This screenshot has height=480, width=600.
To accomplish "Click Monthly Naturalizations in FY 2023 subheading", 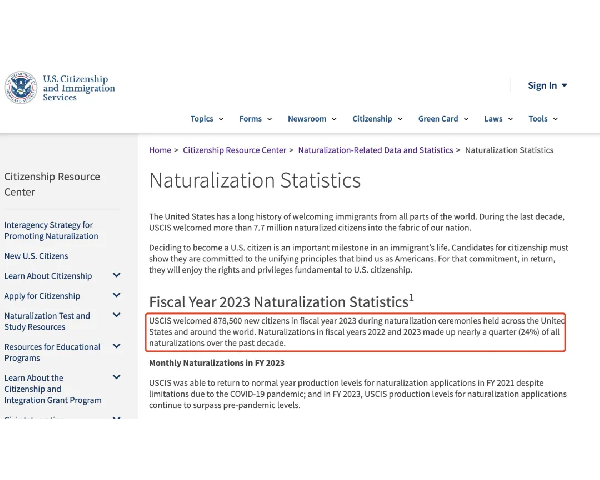I will point(217,363).
